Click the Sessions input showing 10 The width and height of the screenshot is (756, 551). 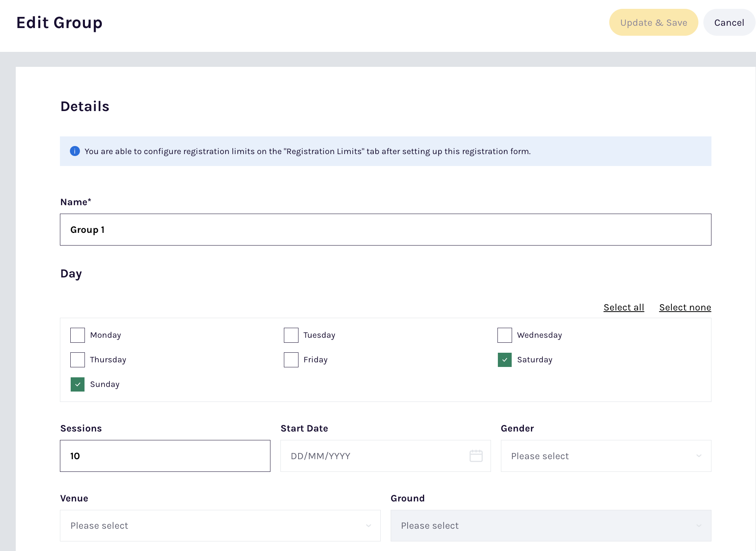tap(165, 456)
